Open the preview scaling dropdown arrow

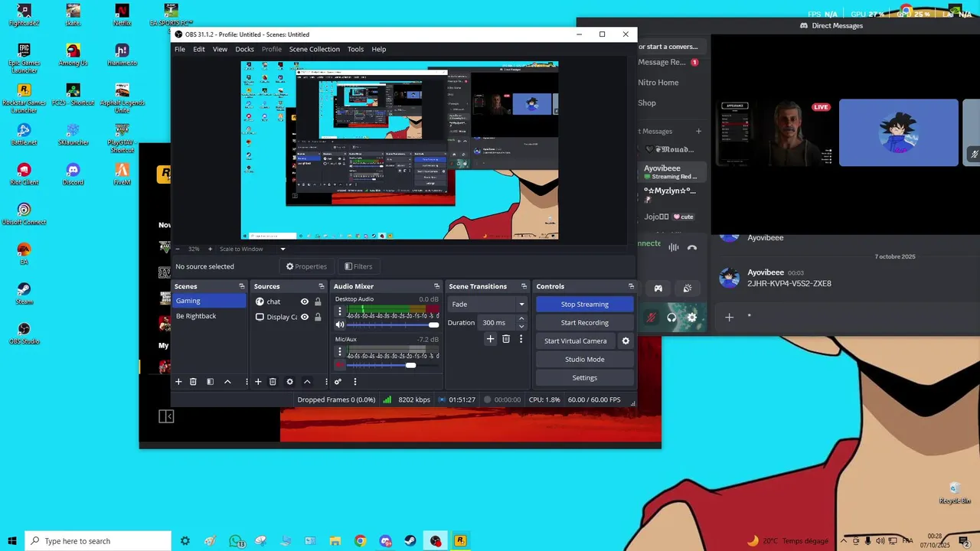pos(283,249)
